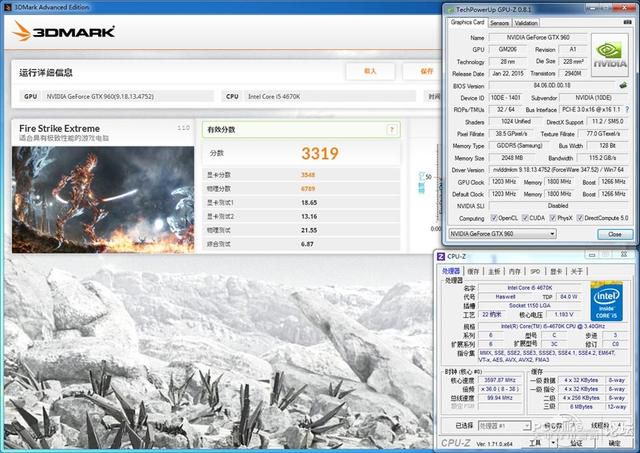Select the CPU-Z 主板 tab

(494, 271)
